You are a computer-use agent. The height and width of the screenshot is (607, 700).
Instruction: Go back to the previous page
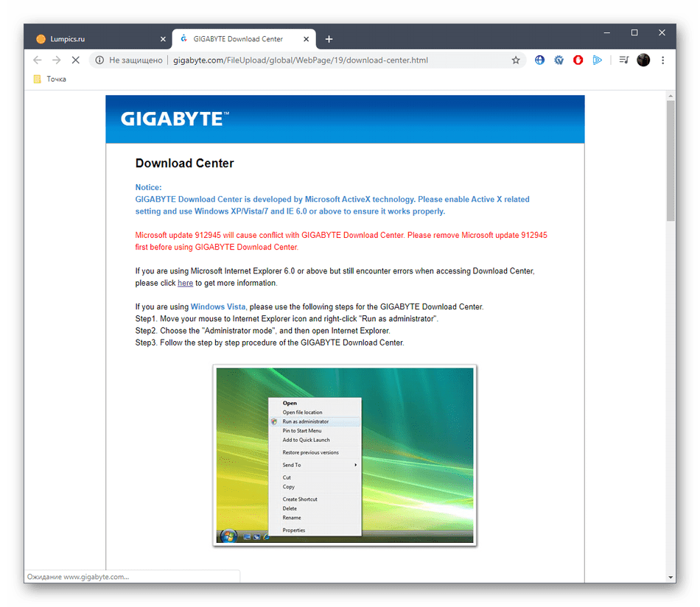(x=37, y=60)
